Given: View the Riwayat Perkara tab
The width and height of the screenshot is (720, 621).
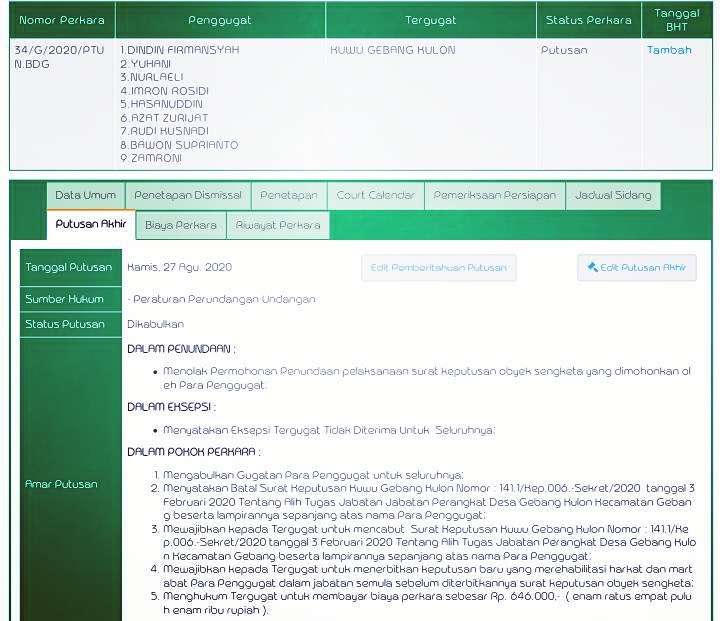Looking at the screenshot, I should [278, 225].
